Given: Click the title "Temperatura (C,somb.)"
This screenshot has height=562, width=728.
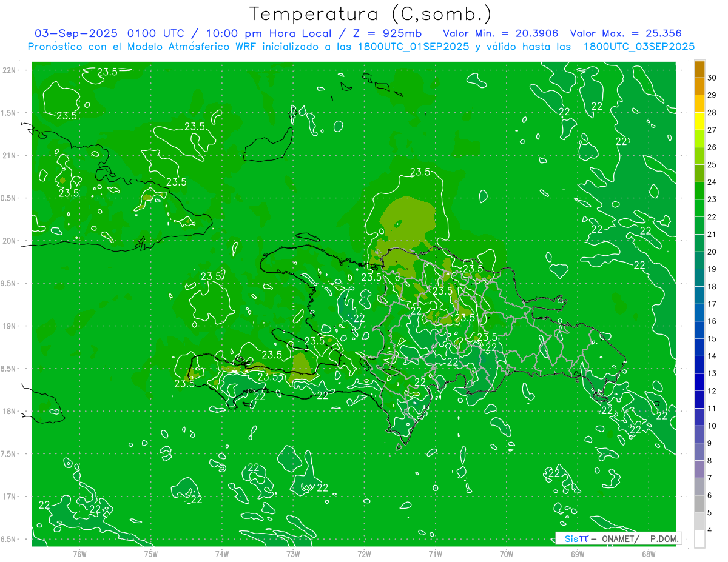Looking at the screenshot, I should pyautogui.click(x=371, y=14).
